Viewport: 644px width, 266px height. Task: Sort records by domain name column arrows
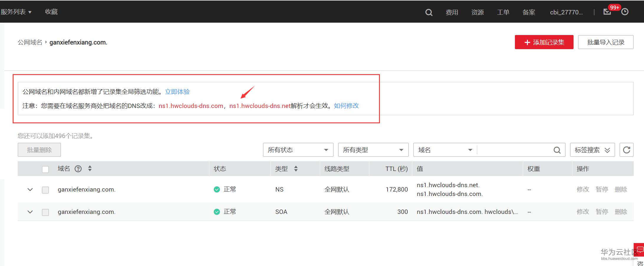(x=90, y=169)
